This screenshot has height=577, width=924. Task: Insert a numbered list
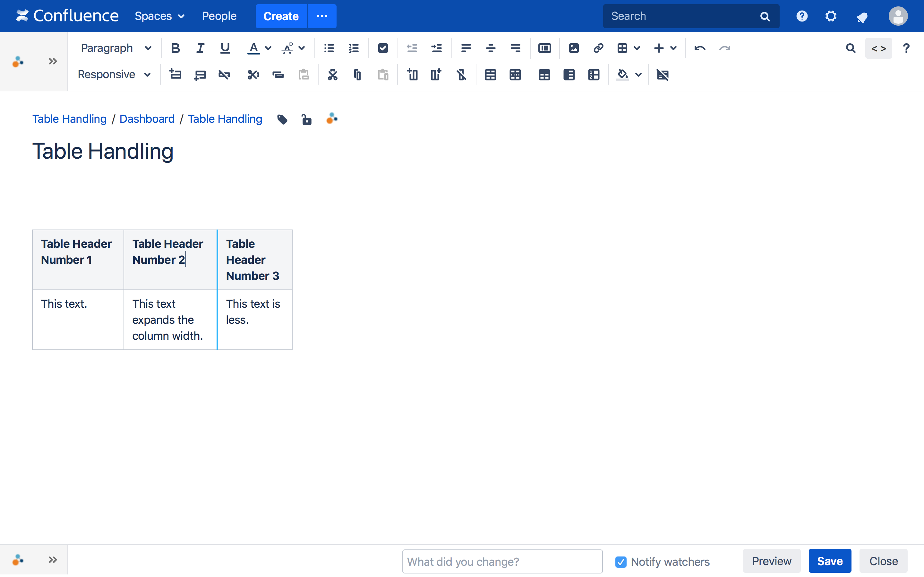pyautogui.click(x=353, y=48)
